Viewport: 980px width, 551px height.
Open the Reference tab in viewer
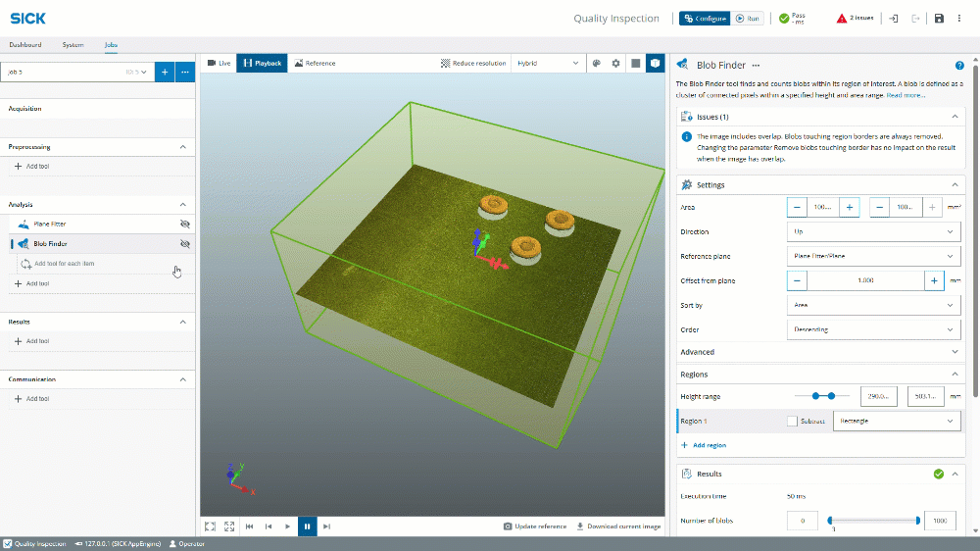tap(315, 63)
